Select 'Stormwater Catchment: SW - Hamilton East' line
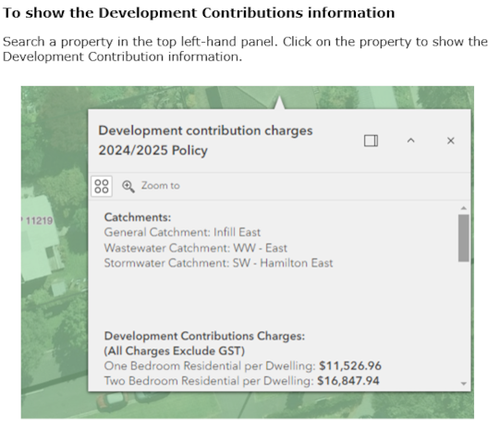 (x=218, y=263)
